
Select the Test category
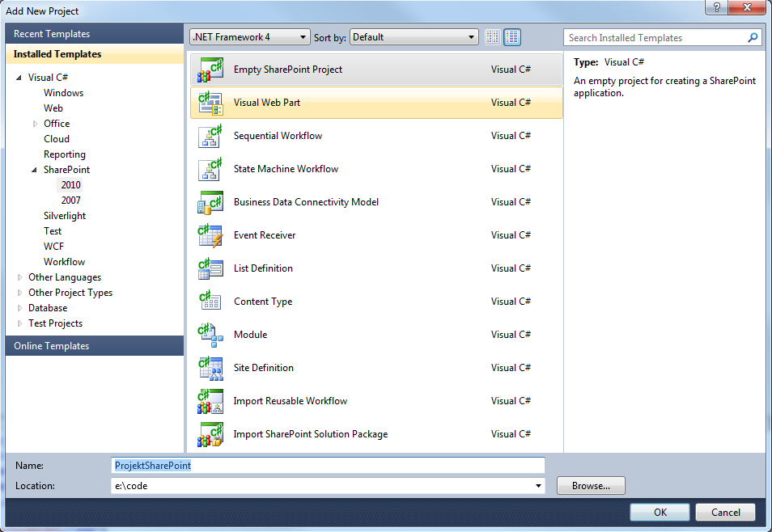point(53,231)
